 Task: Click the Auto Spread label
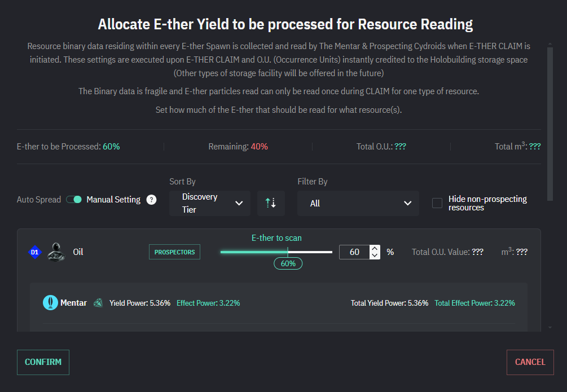tap(39, 200)
